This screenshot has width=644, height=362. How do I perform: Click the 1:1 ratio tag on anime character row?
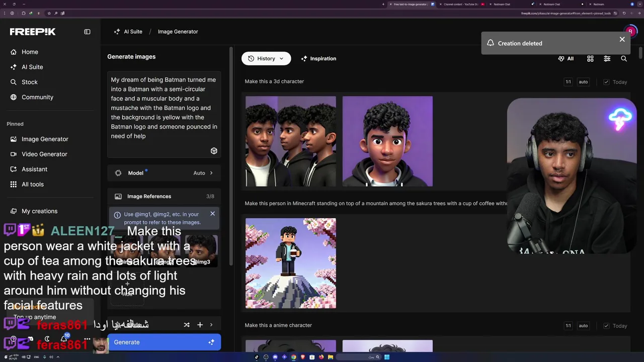(x=568, y=326)
